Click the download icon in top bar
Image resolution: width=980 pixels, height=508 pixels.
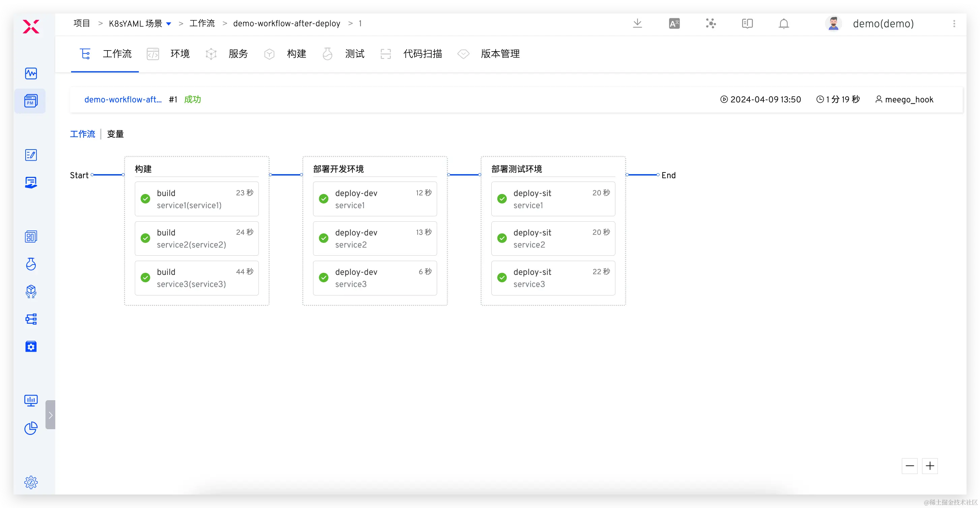(637, 24)
